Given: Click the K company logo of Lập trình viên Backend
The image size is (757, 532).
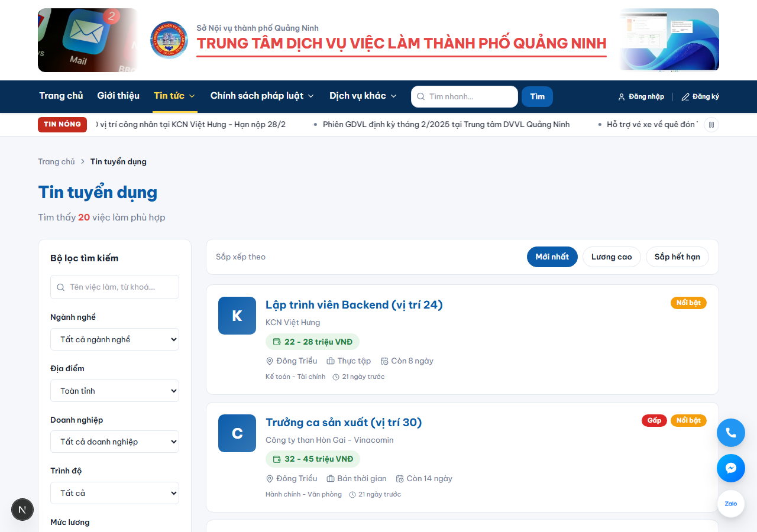Looking at the screenshot, I should tap(237, 316).
